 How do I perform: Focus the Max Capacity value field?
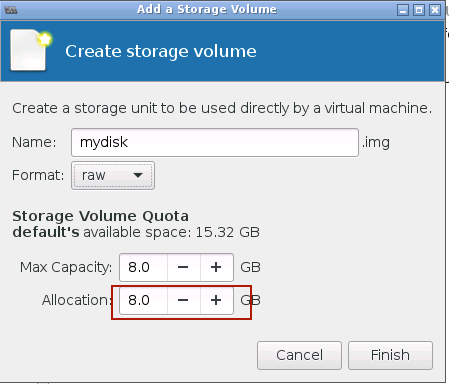click(143, 267)
